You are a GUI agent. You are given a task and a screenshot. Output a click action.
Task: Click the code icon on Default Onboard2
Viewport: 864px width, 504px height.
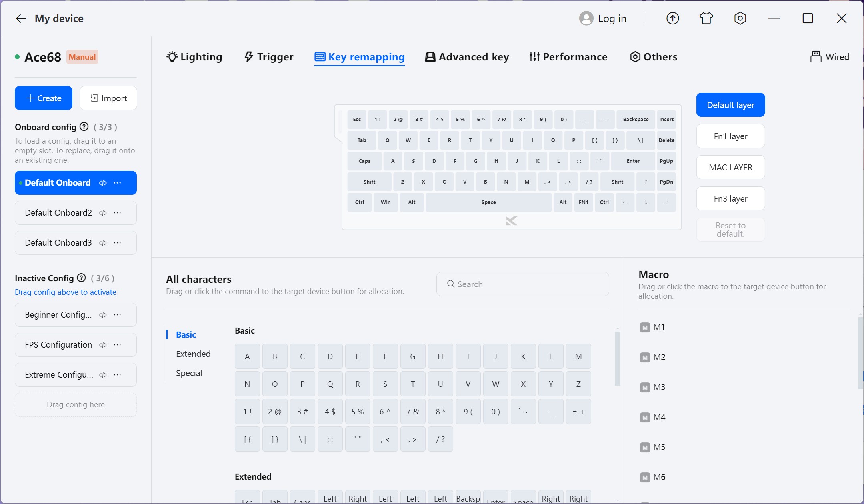103,213
